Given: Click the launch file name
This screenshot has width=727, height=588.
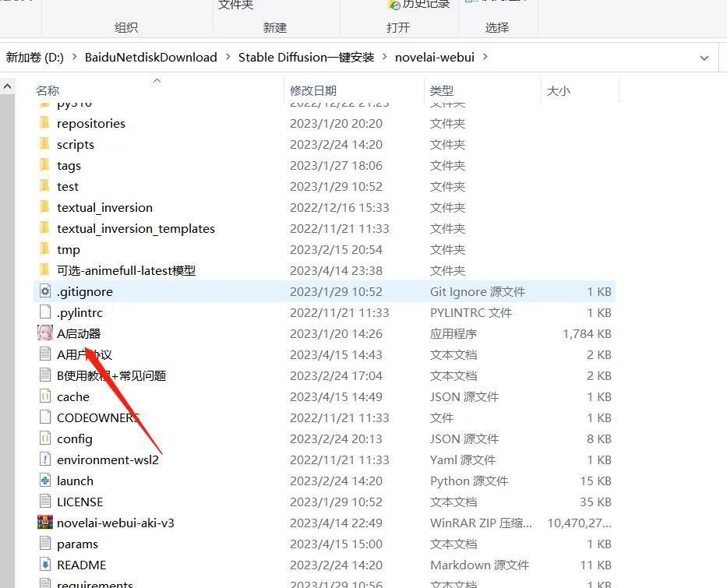Looking at the screenshot, I should point(75,481).
